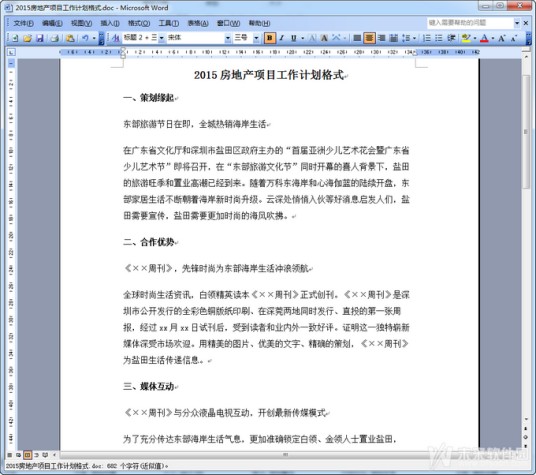This screenshot has height=475, width=536.
Task: Undo the last action
Action: click(85, 38)
